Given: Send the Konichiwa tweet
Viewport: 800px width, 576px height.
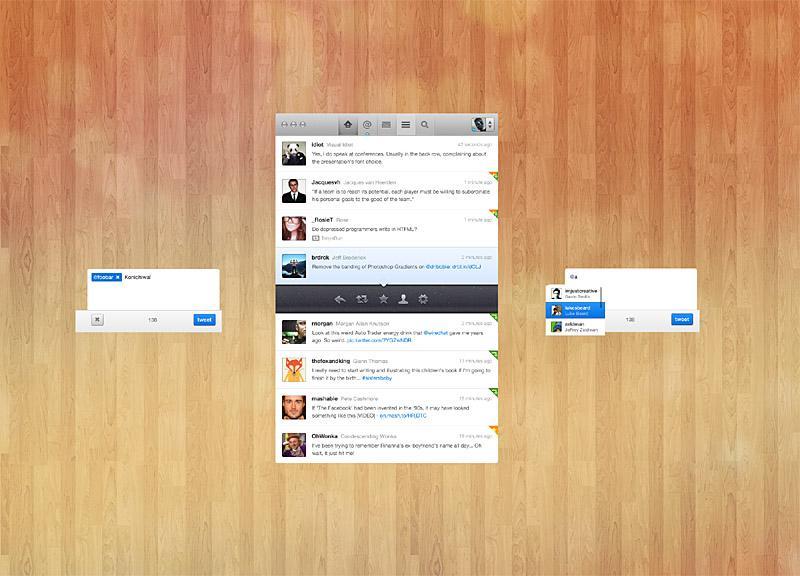Looking at the screenshot, I should [204, 320].
